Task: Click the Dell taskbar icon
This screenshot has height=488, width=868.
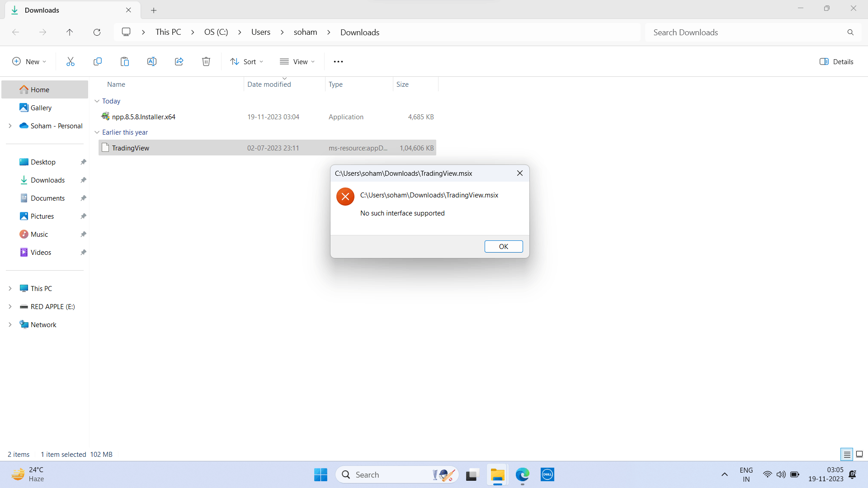Action: click(547, 474)
